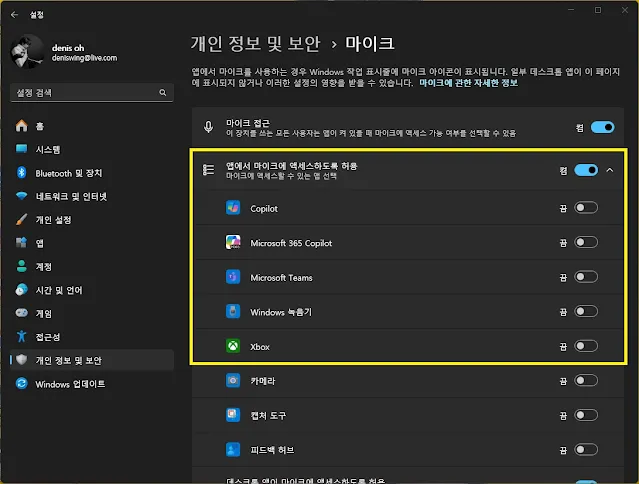Screen dimensions: 639x484
Task: Toggle the 마이크 접근 switch
Action: tap(602, 128)
